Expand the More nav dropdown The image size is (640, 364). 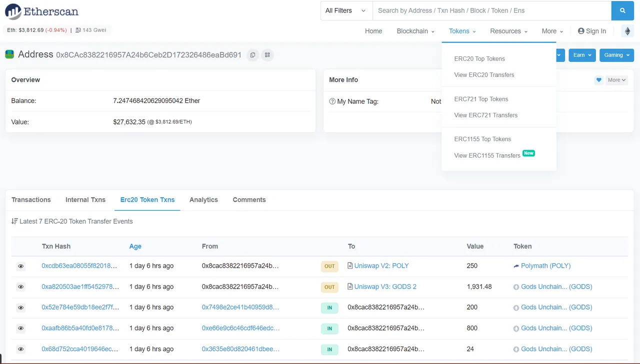tap(552, 31)
